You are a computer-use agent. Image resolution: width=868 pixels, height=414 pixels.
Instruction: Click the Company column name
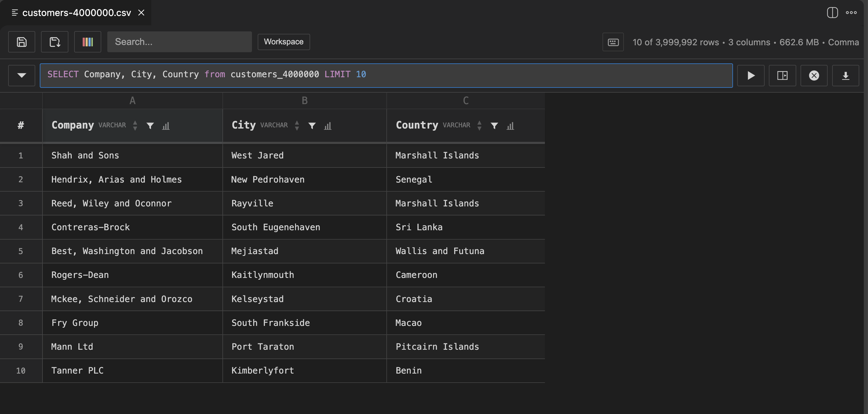[73, 125]
